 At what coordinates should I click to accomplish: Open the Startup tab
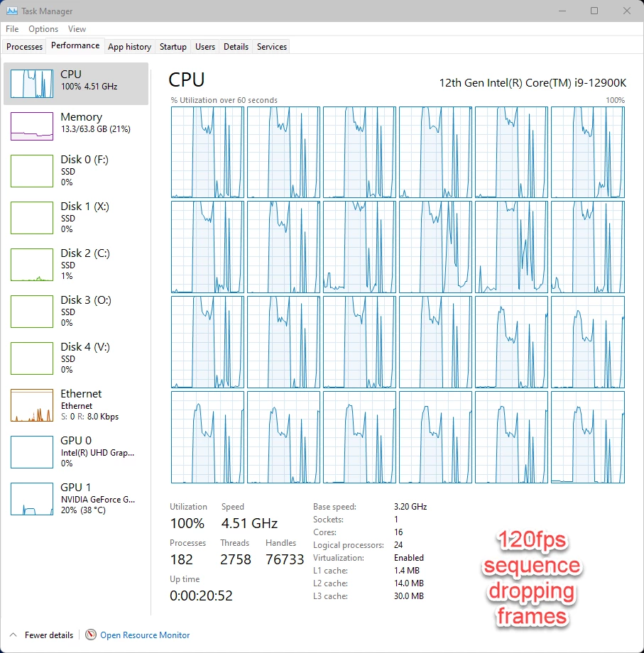tap(173, 47)
